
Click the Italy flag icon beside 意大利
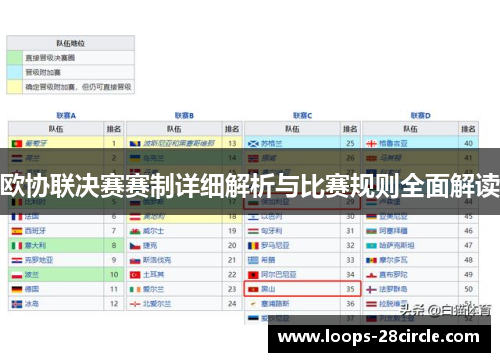pyautogui.click(x=17, y=246)
